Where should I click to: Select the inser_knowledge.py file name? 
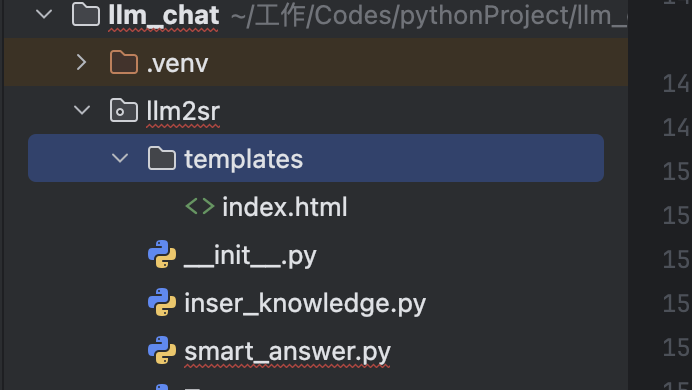pos(305,304)
